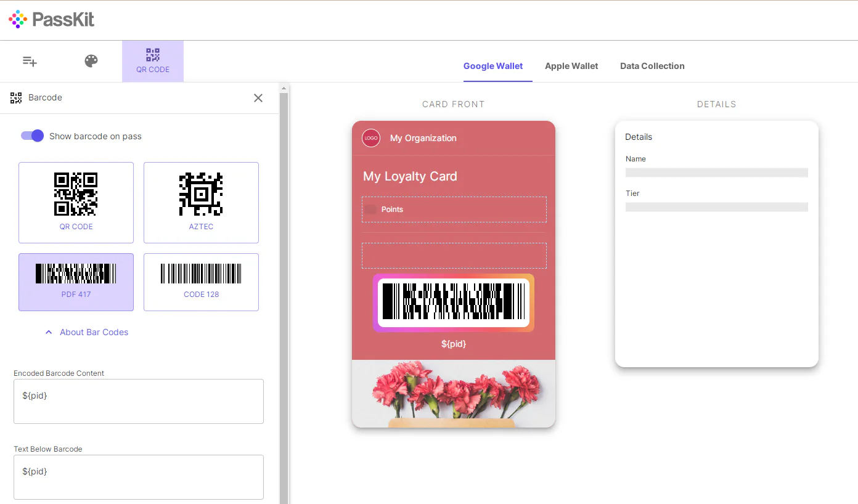Click the PDF417 barcode preview on card
The image size is (858, 504).
pyautogui.click(x=454, y=303)
